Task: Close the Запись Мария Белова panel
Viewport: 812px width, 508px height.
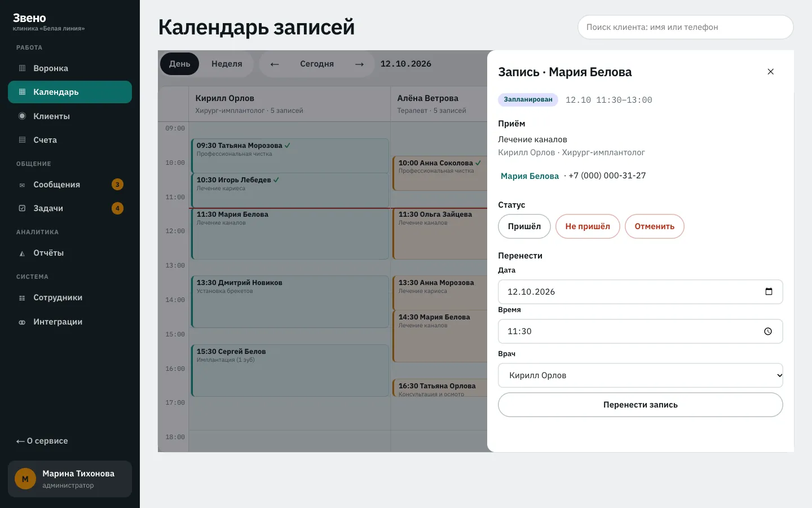Action: 771,72
